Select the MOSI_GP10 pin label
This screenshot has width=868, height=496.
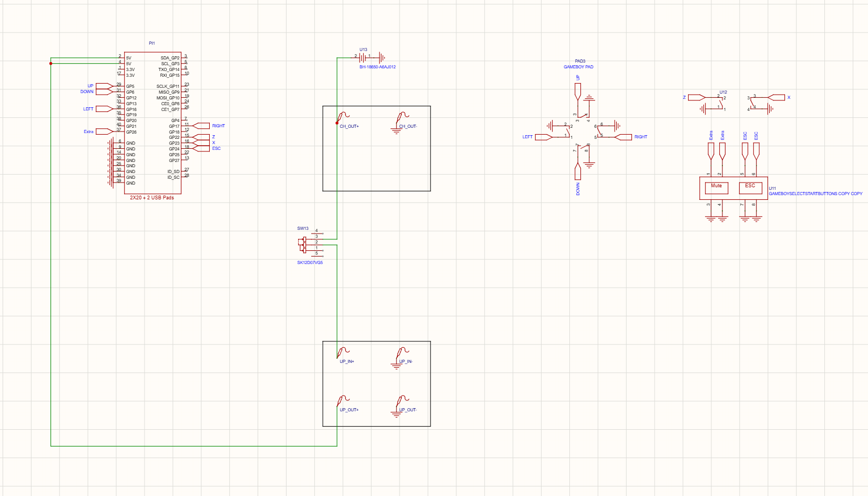168,98
